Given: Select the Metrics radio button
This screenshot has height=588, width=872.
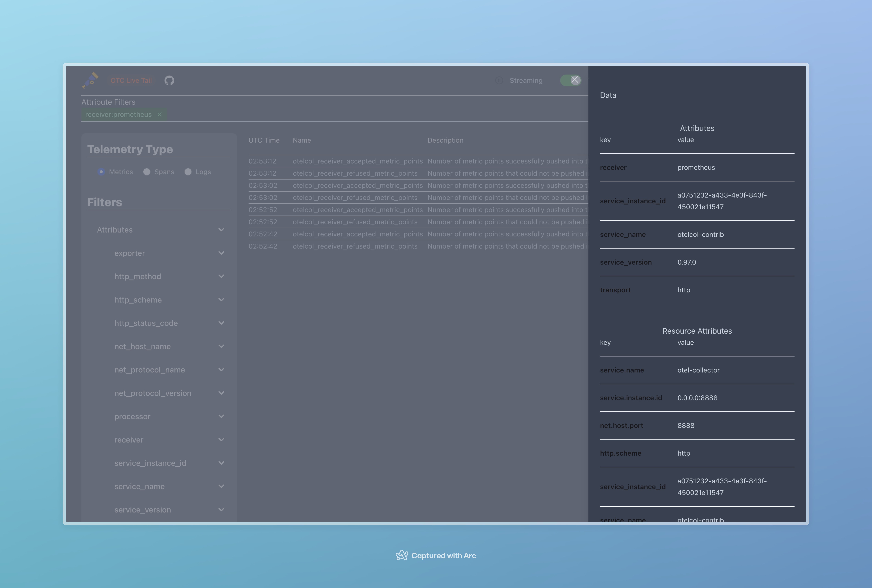Looking at the screenshot, I should tap(101, 172).
